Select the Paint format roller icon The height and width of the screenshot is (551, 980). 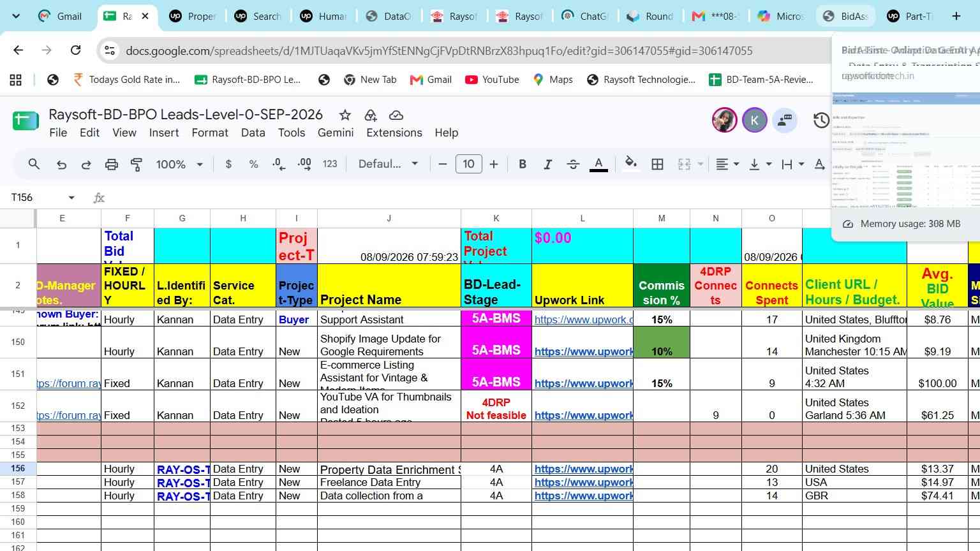click(137, 165)
